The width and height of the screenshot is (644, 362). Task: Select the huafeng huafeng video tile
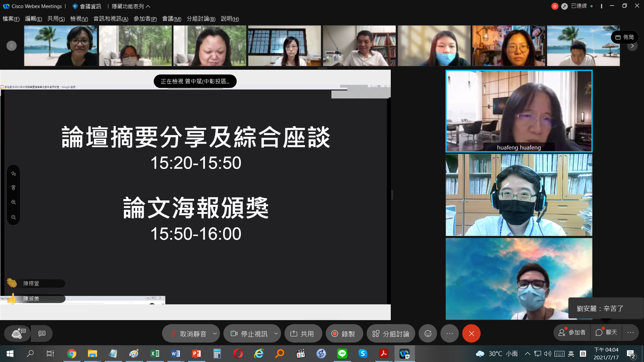click(x=519, y=111)
